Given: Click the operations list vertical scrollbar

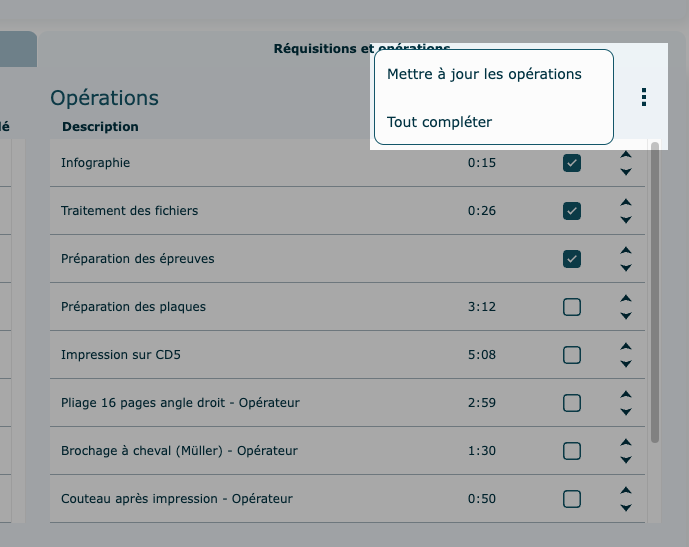Looking at the screenshot, I should coord(655,290).
